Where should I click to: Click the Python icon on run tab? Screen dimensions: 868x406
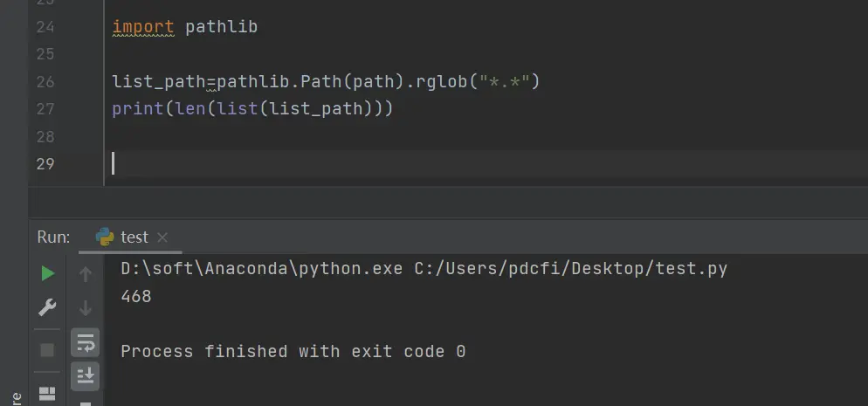click(x=105, y=237)
